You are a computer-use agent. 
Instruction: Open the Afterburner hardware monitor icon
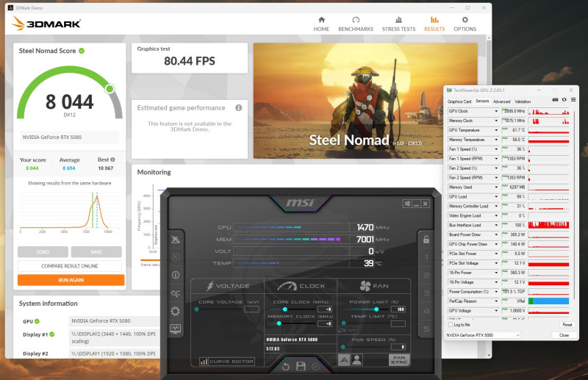pos(175,329)
